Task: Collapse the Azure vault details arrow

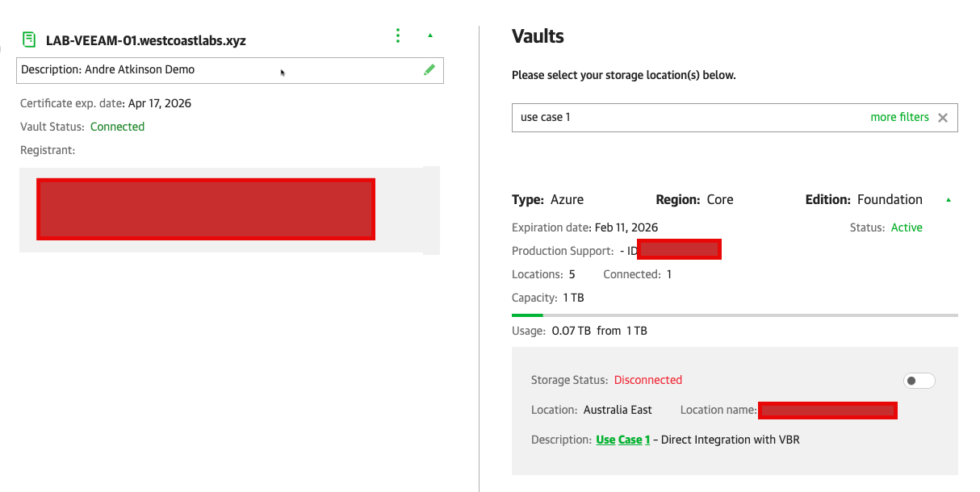Action: point(949,200)
